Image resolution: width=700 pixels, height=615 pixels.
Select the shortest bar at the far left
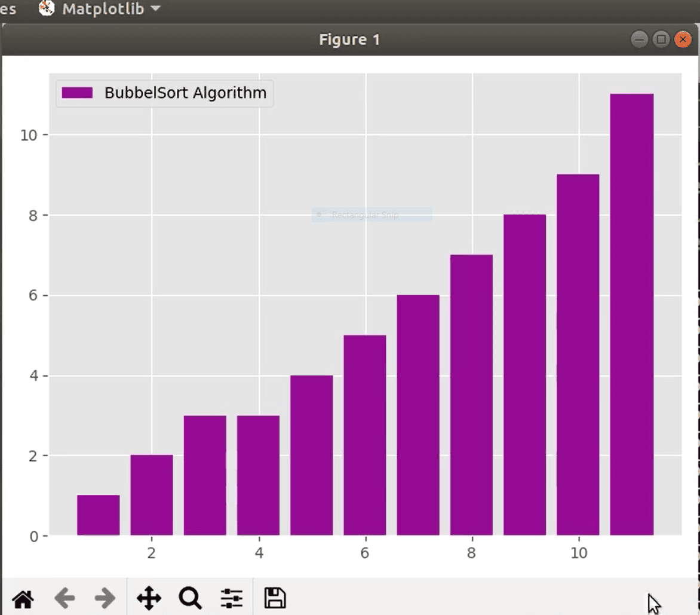(x=98, y=515)
